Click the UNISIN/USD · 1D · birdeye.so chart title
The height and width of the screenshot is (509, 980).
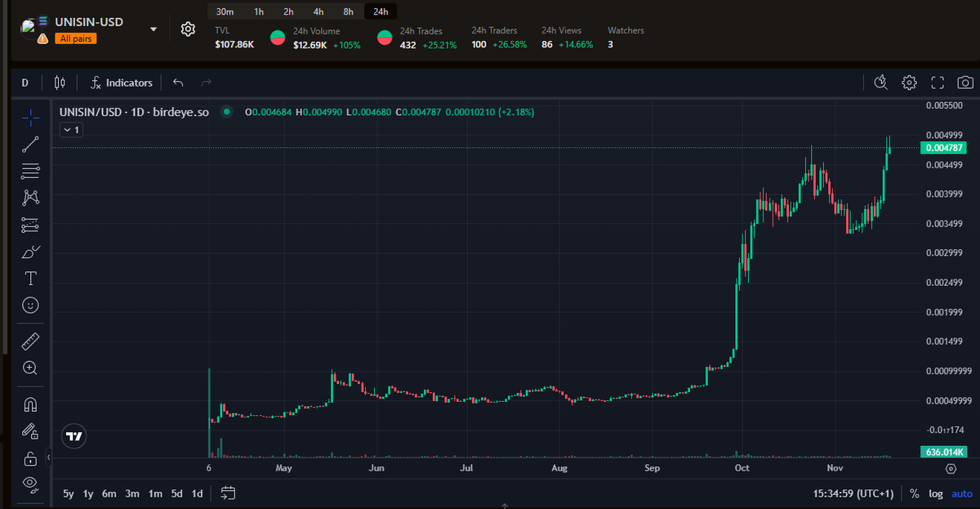pos(135,112)
